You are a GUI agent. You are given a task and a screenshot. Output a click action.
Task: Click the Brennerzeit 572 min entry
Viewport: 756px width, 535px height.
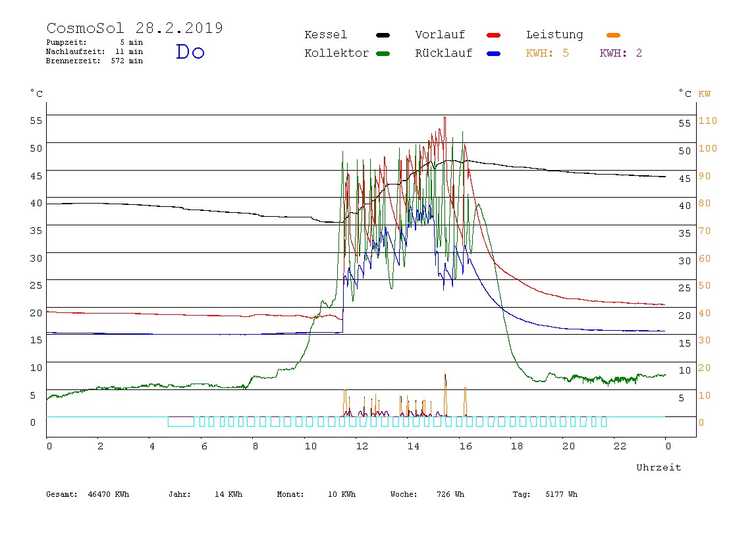95,61
